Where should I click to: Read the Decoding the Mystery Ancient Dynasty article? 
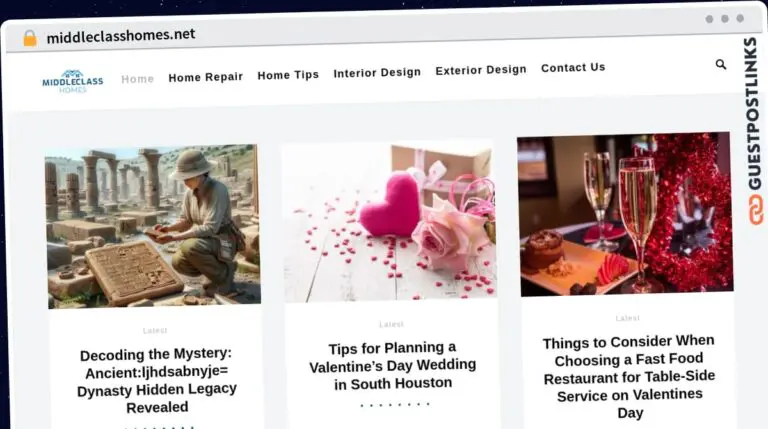(x=157, y=380)
